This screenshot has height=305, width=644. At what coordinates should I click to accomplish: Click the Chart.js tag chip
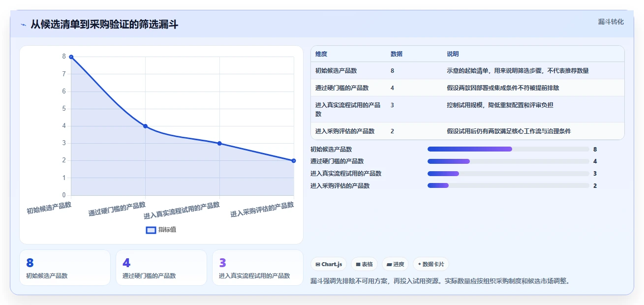329,264
